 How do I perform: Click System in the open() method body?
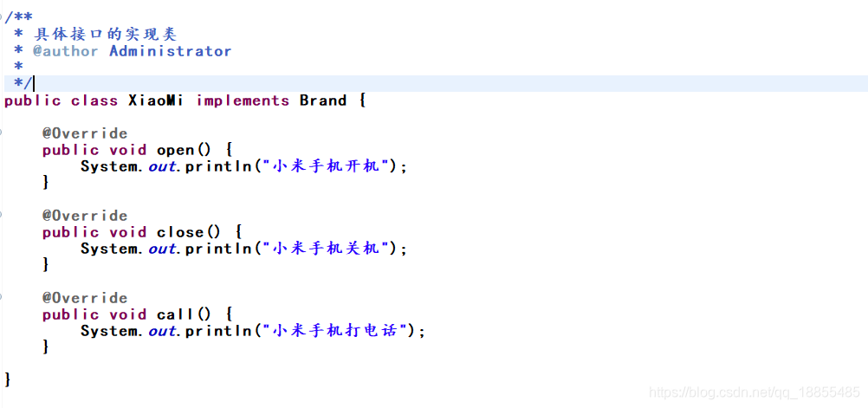pyautogui.click(x=111, y=166)
